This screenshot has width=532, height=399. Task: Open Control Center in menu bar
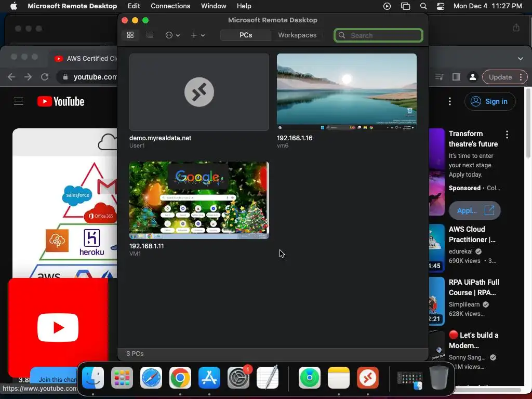(x=441, y=6)
